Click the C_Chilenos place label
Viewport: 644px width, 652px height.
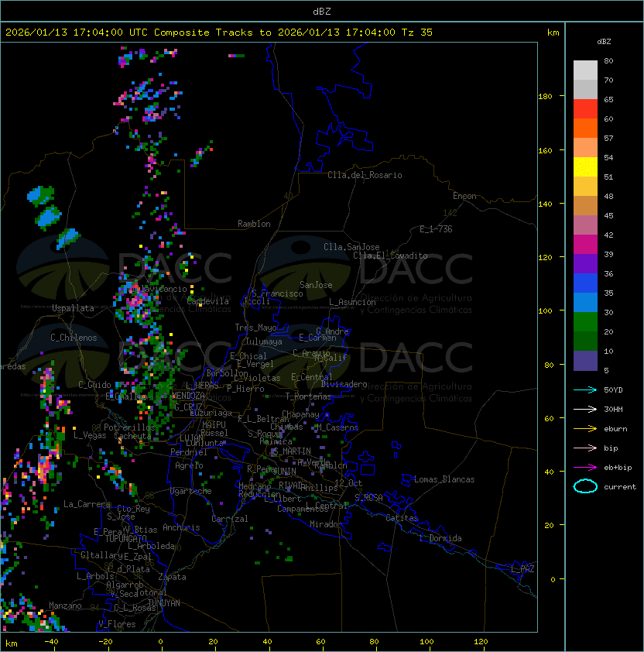click(74, 338)
